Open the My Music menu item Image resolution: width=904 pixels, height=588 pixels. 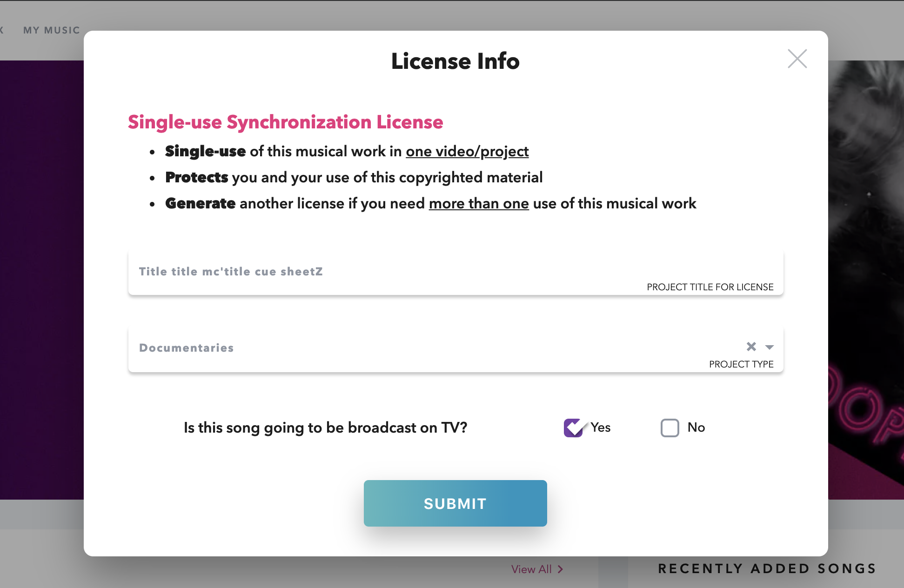[x=52, y=30]
